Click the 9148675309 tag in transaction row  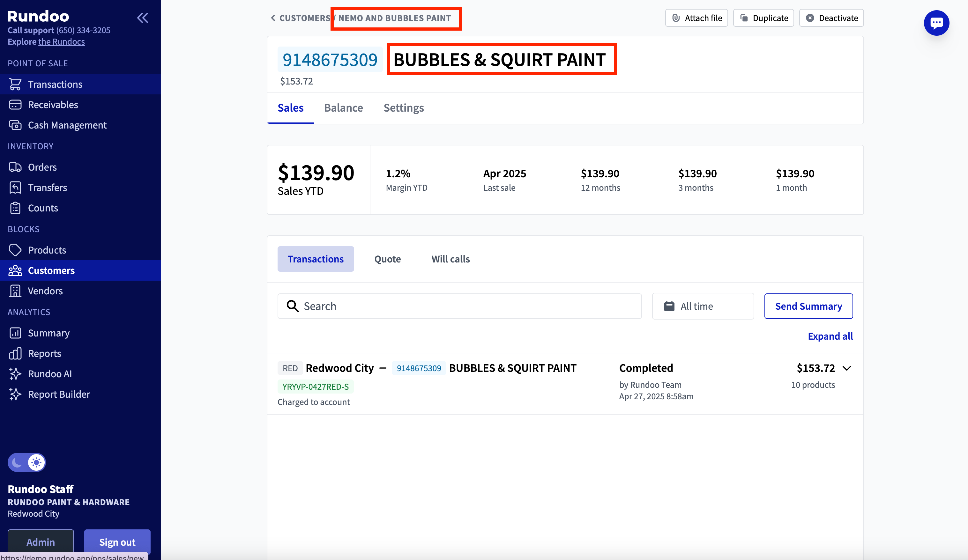click(419, 368)
